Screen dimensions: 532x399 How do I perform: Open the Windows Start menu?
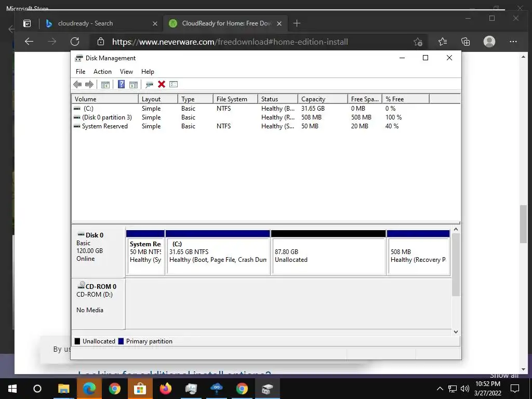[12, 389]
